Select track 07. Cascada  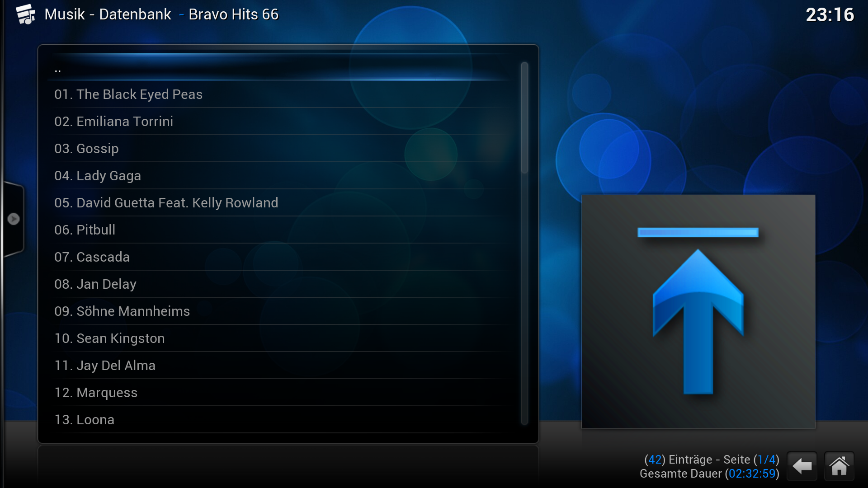(x=280, y=257)
